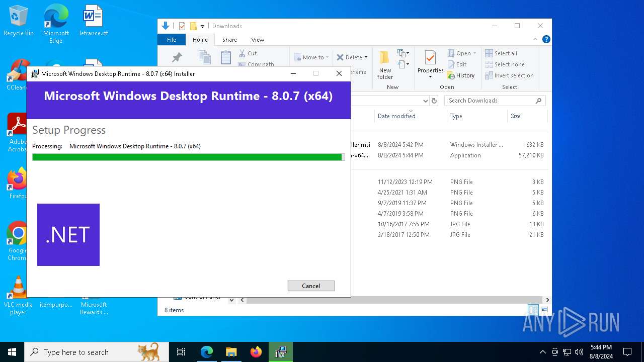Click the Copy icon in the ribbon
The image size is (644, 362).
pyautogui.click(x=204, y=57)
